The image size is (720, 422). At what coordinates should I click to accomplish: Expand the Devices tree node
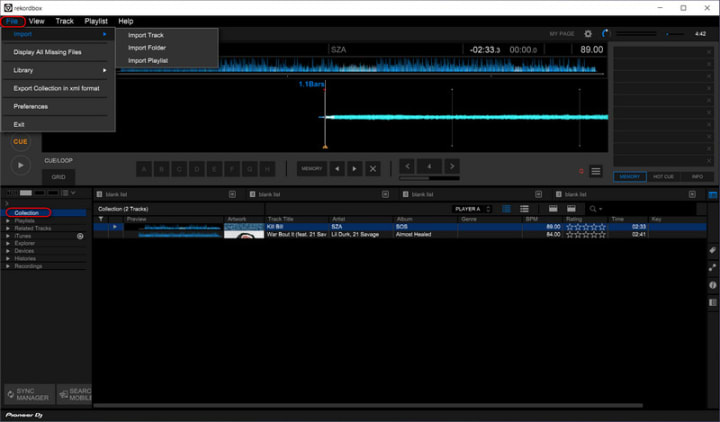pyautogui.click(x=8, y=251)
